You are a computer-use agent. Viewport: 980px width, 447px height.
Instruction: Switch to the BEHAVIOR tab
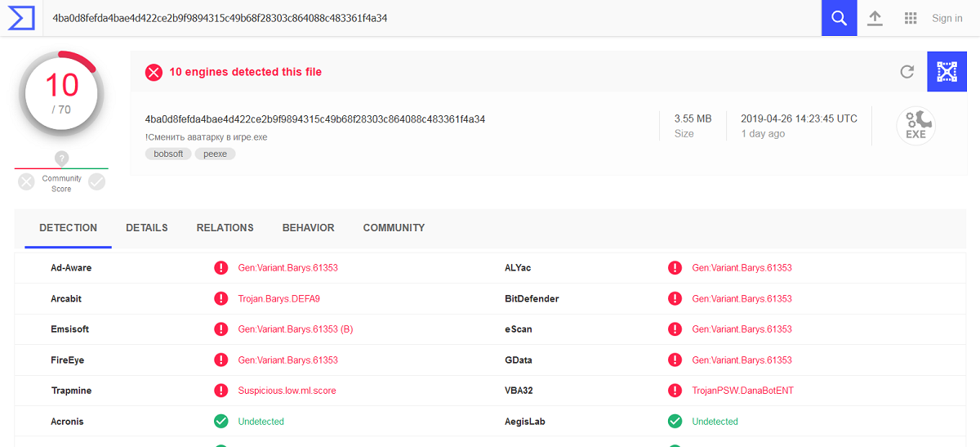[x=309, y=228]
